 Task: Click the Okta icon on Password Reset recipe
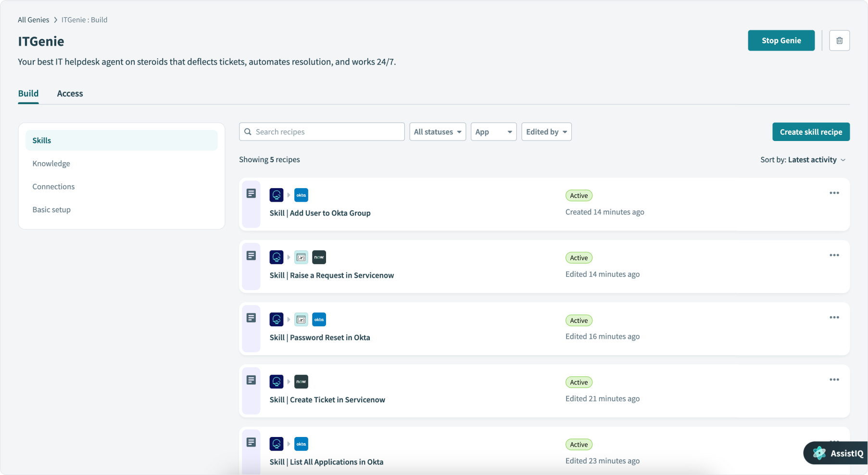point(319,319)
